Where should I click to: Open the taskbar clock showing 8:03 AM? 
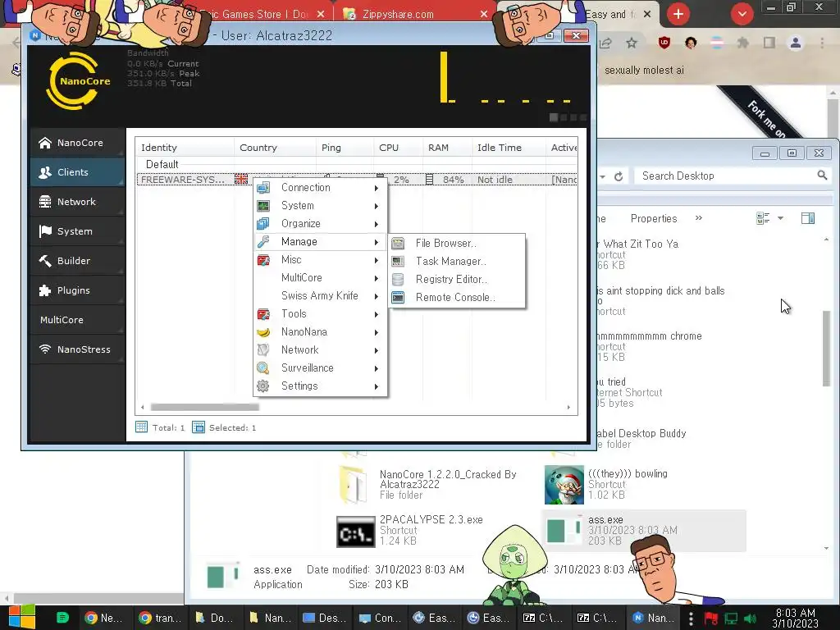pos(795,618)
